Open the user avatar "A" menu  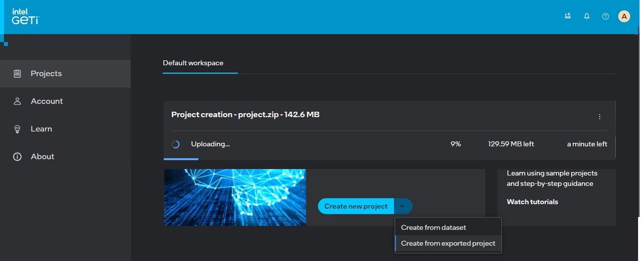pos(624,16)
